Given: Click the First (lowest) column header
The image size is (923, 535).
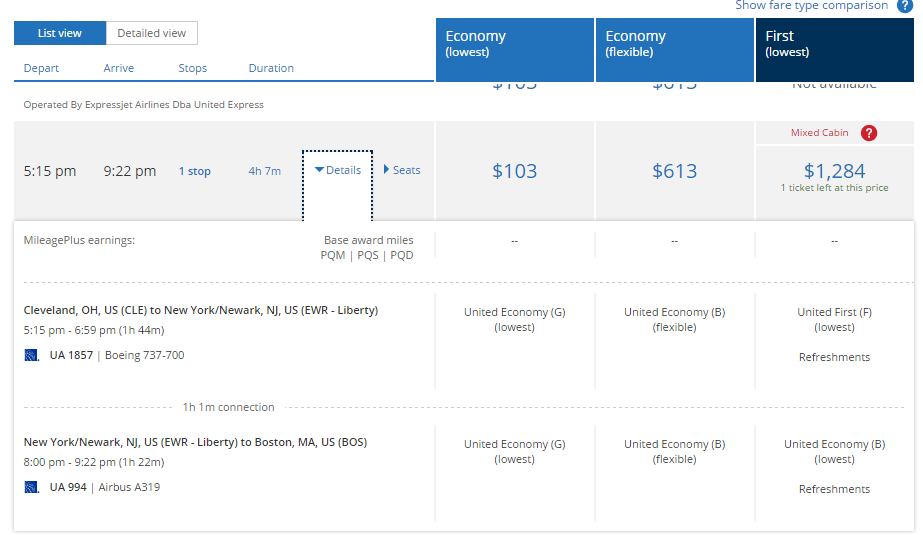Looking at the screenshot, I should point(835,49).
